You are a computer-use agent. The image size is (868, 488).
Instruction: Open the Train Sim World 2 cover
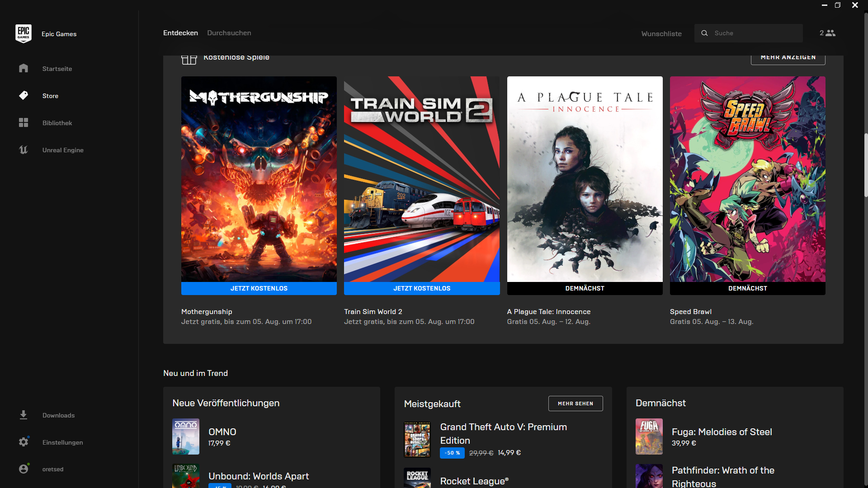[421, 179]
